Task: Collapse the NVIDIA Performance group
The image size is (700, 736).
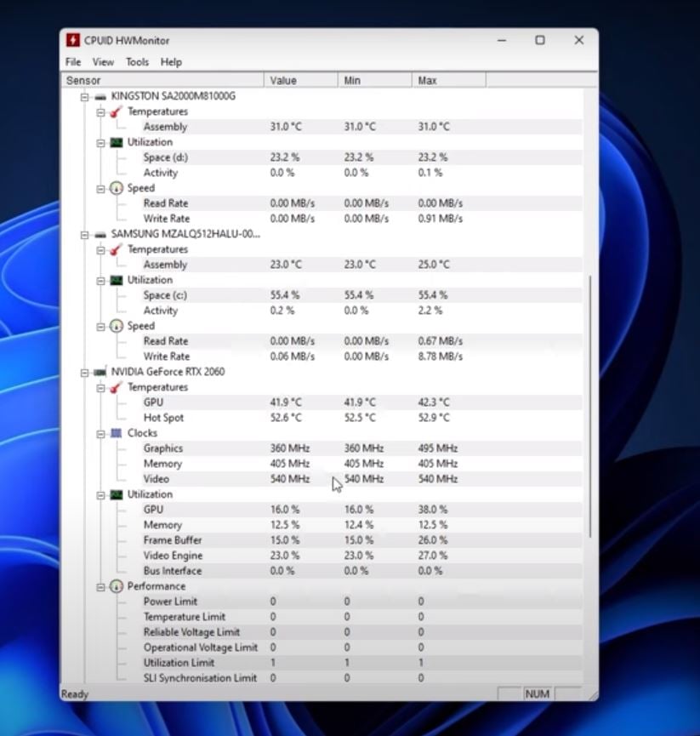Action: [100, 587]
